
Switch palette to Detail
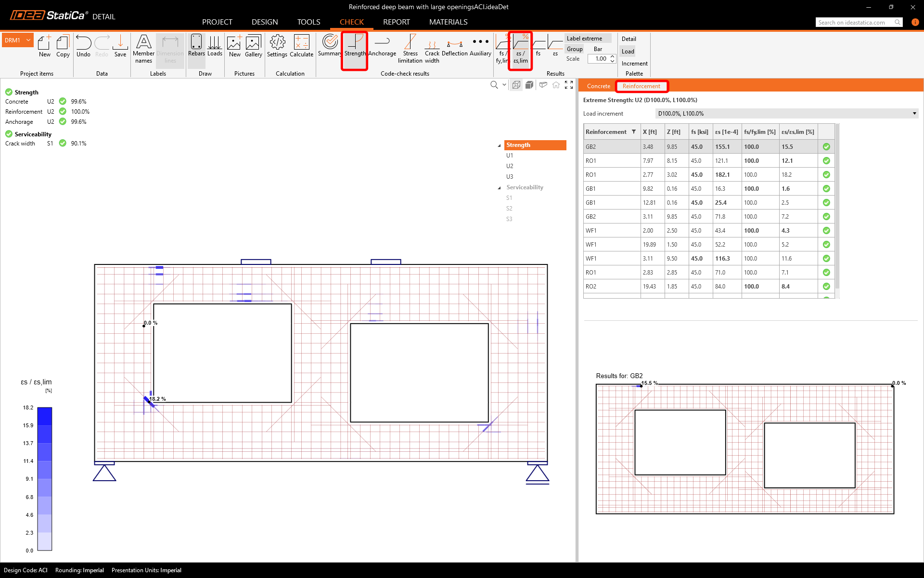(629, 39)
